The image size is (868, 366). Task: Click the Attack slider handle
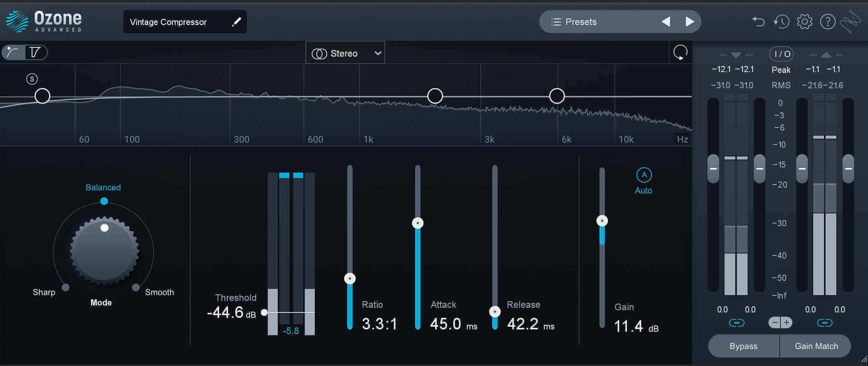[x=418, y=223]
